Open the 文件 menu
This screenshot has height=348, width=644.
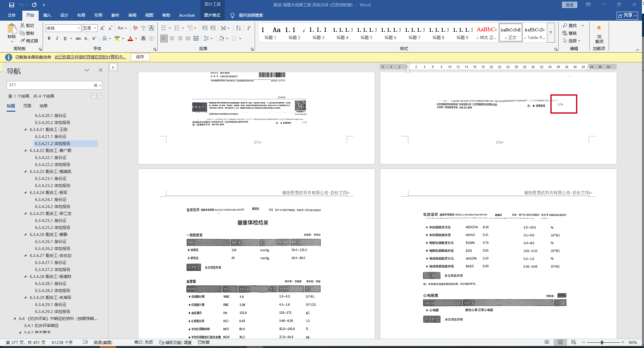(x=12, y=15)
